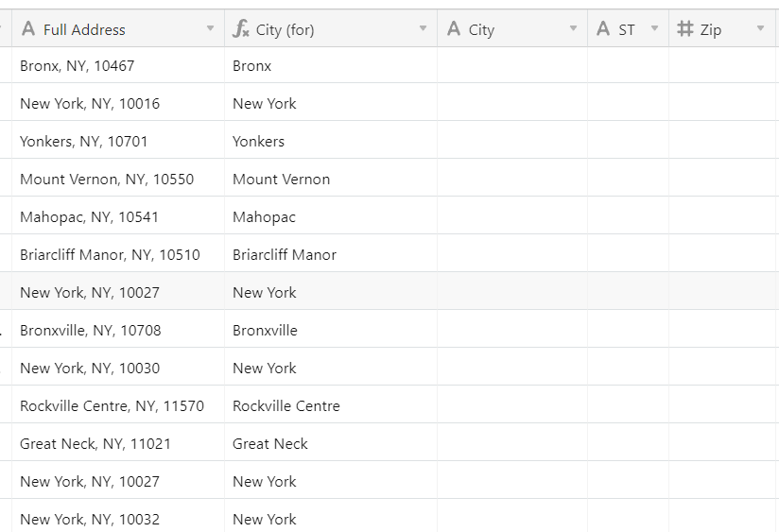Select cell Mahopac, NY, 10541
The image size is (779, 532).
tap(118, 216)
